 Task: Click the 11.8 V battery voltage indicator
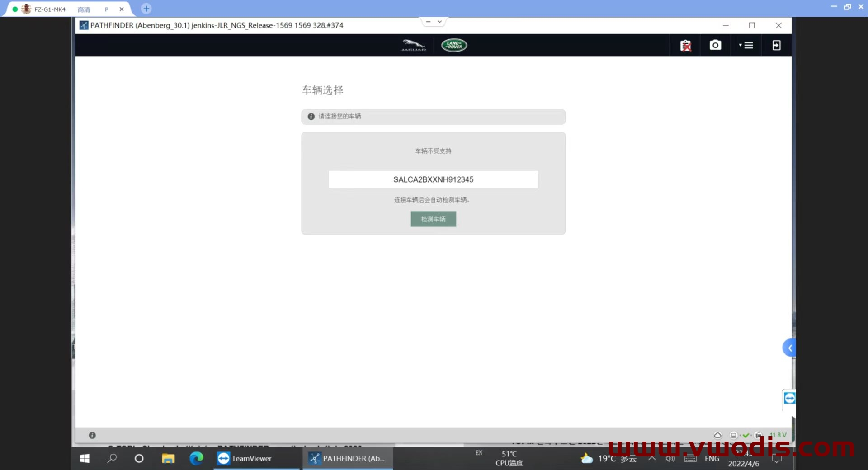click(778, 435)
